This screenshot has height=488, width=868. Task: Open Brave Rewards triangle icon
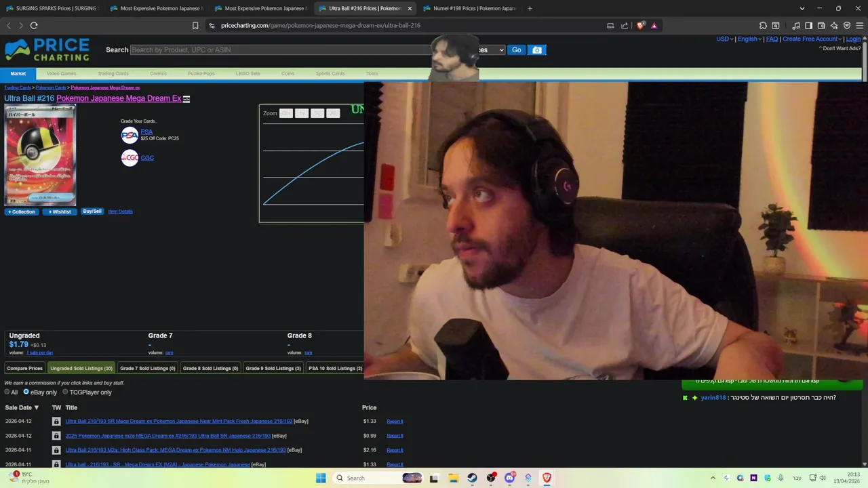654,26
